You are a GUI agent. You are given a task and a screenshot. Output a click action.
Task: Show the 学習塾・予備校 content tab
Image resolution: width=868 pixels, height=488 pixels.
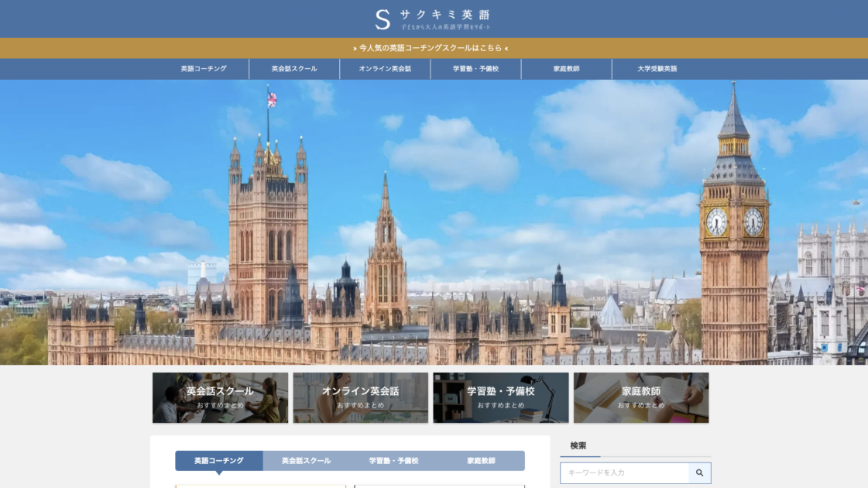coord(393,461)
